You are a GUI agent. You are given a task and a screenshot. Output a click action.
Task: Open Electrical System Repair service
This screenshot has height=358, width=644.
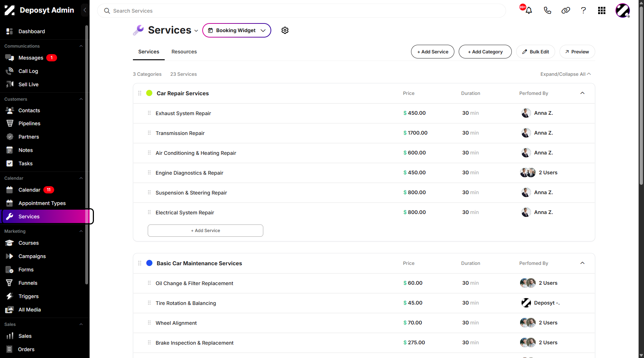point(364,213)
